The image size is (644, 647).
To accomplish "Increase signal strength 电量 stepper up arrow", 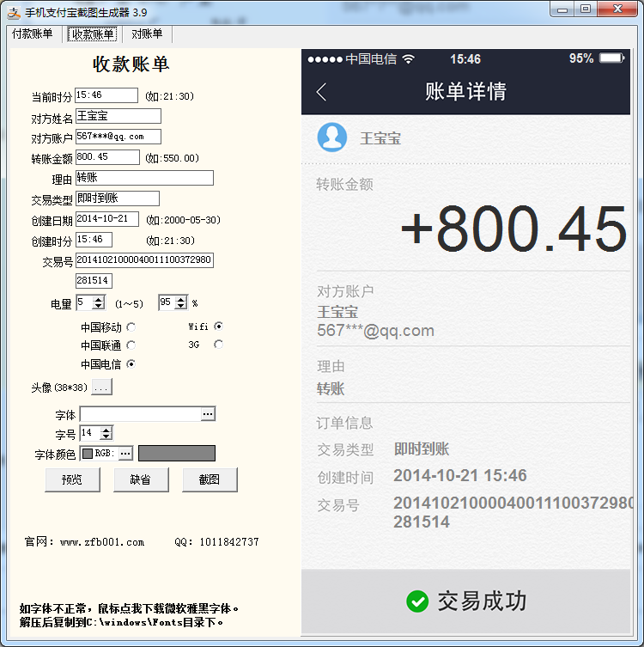I will pyautogui.click(x=99, y=300).
